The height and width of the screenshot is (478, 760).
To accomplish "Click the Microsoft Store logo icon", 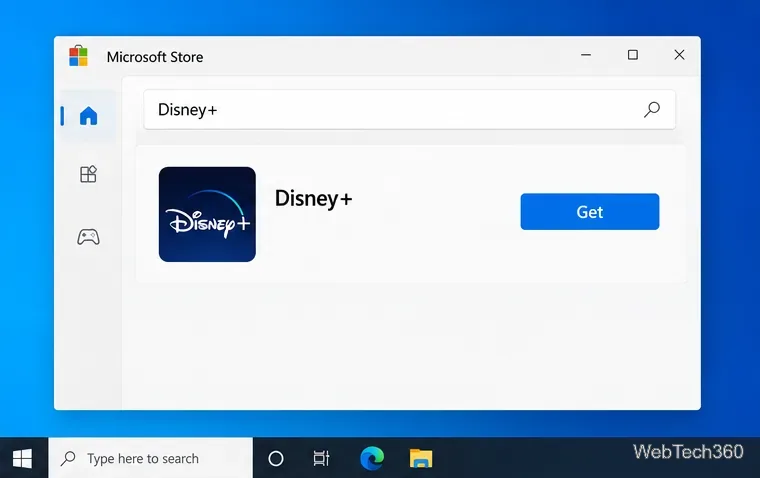I will (x=79, y=56).
